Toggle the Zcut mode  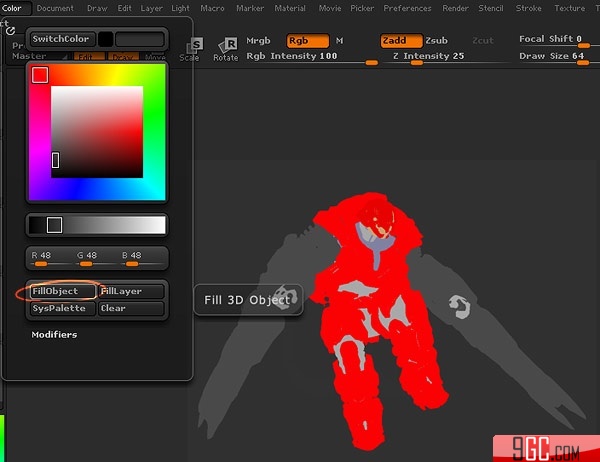tap(483, 41)
